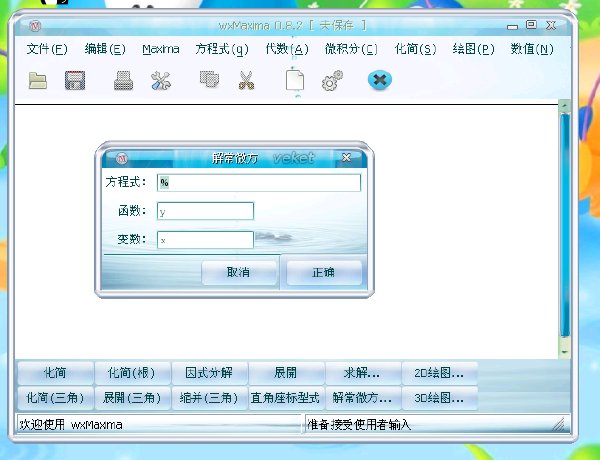
Task: Focus the 方程式 input field
Action: 259,183
